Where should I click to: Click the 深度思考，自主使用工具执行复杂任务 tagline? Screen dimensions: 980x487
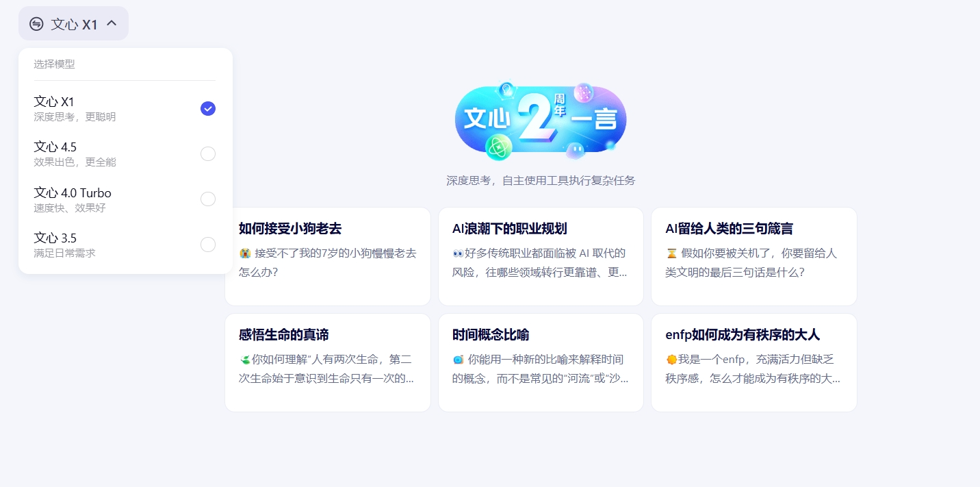coord(541,181)
